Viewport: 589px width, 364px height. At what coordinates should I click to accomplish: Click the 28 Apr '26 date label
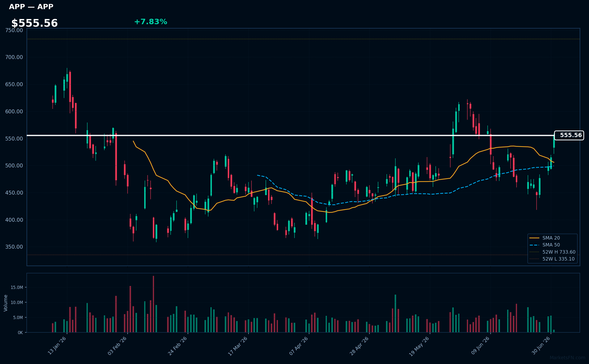(x=359, y=346)
